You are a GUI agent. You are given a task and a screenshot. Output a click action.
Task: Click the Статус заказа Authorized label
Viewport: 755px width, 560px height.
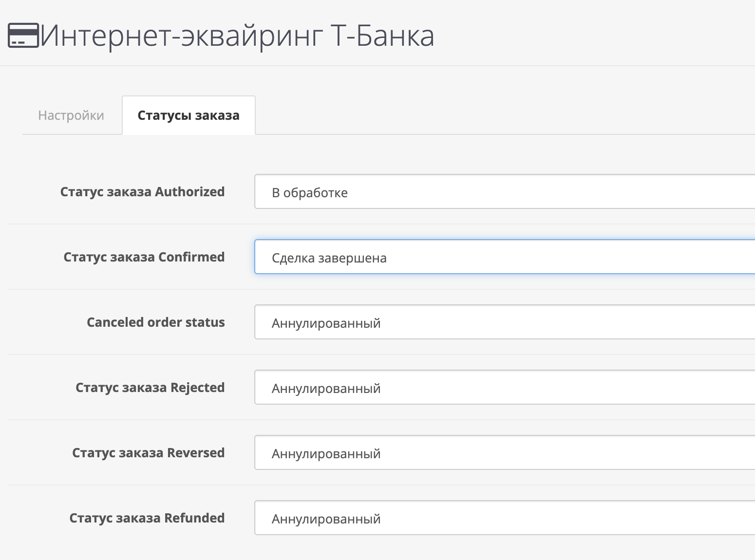[x=142, y=192]
